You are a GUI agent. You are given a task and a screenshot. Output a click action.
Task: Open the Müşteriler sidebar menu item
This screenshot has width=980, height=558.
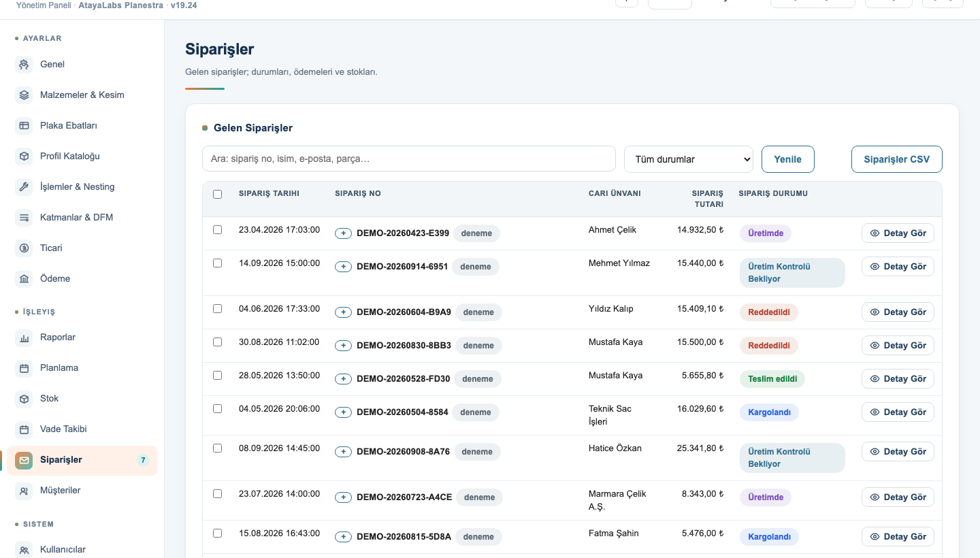[x=82, y=491]
